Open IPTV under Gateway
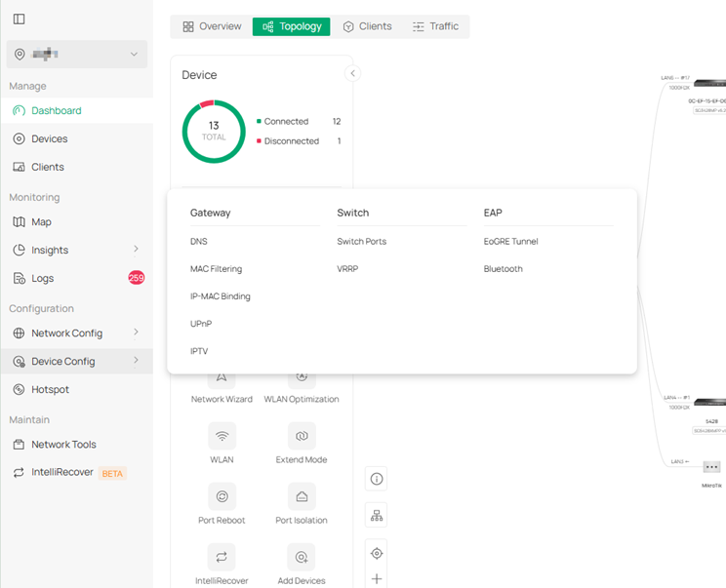The image size is (726, 588). [199, 351]
